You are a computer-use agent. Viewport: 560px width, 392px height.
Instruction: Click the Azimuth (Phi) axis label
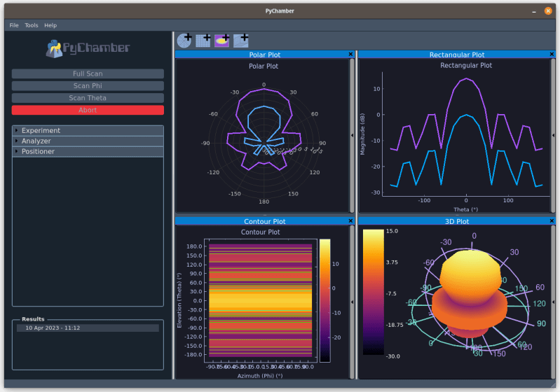[x=260, y=376]
